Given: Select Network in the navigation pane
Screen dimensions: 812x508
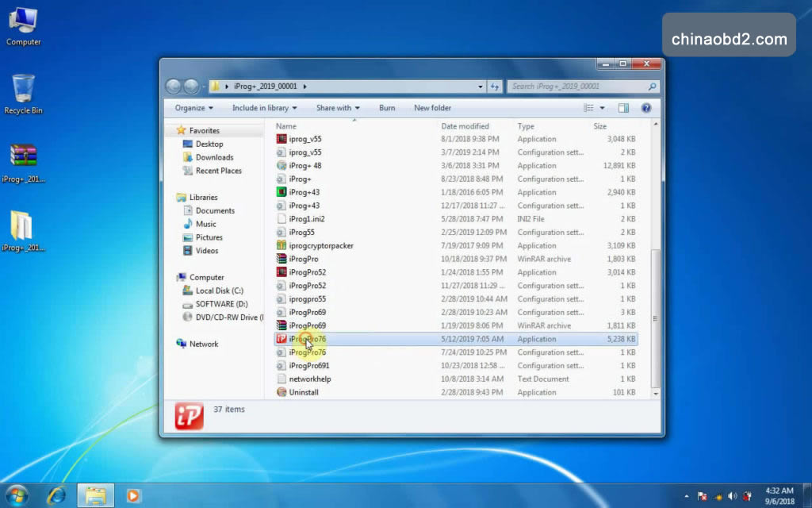Looking at the screenshot, I should pyautogui.click(x=204, y=344).
